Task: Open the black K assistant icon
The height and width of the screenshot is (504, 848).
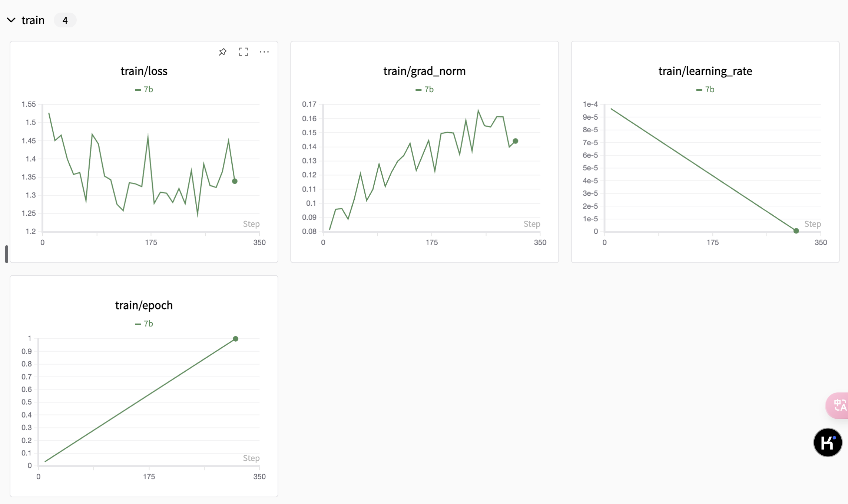Action: pos(828,442)
